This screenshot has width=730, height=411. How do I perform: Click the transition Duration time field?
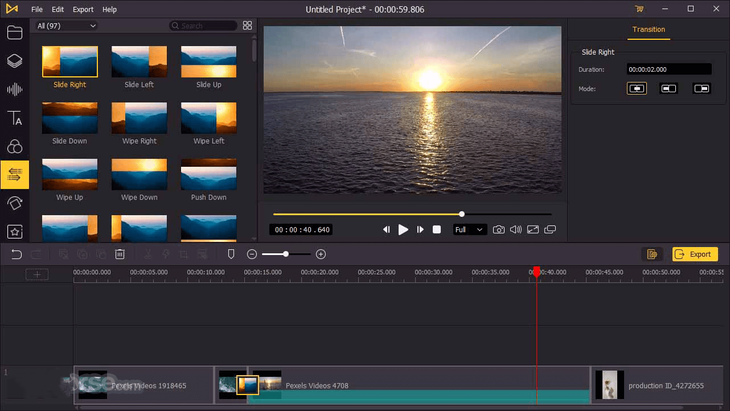tap(669, 69)
